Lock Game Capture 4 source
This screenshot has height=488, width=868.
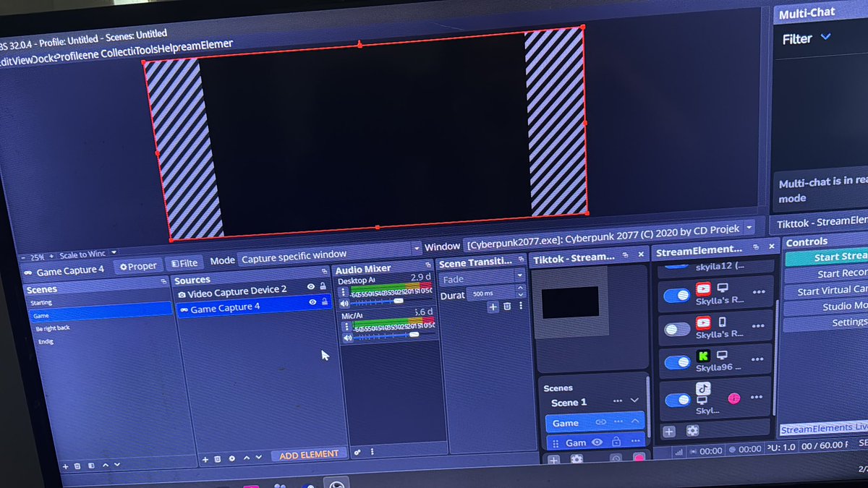324,302
